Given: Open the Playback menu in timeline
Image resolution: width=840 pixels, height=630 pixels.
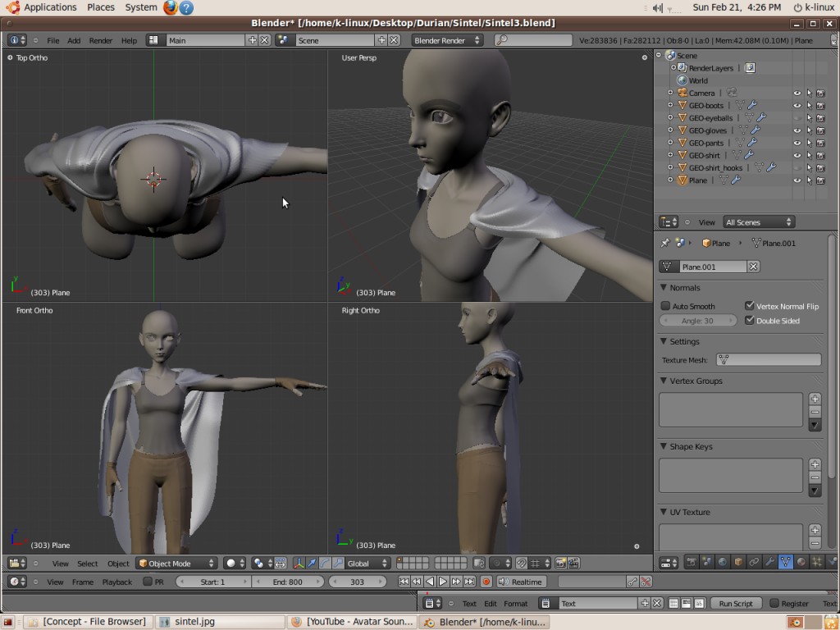Looking at the screenshot, I should click(117, 582).
